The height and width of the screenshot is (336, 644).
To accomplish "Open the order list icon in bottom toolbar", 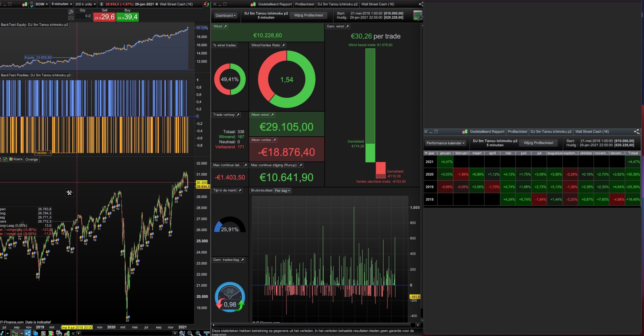I will coord(43,333).
